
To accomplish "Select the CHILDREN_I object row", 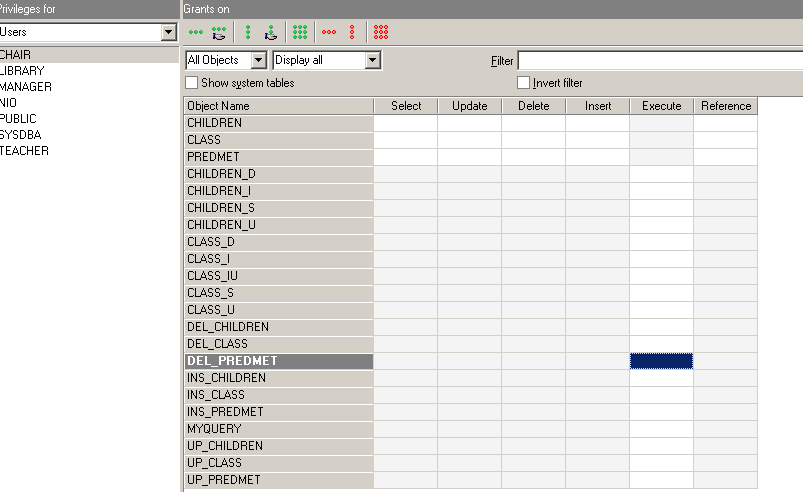I will (279, 191).
